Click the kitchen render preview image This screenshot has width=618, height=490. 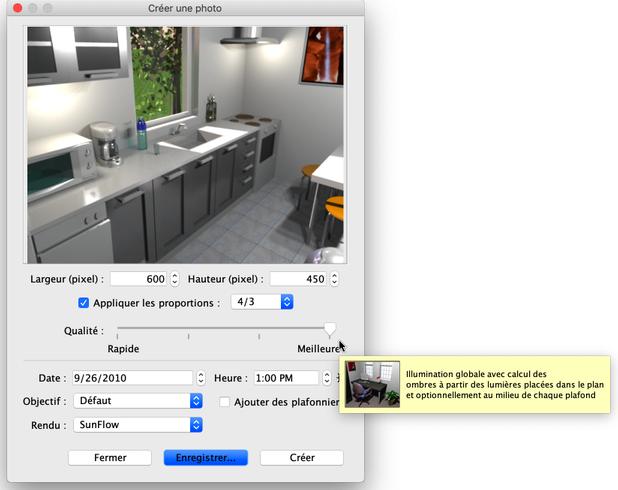click(x=185, y=145)
